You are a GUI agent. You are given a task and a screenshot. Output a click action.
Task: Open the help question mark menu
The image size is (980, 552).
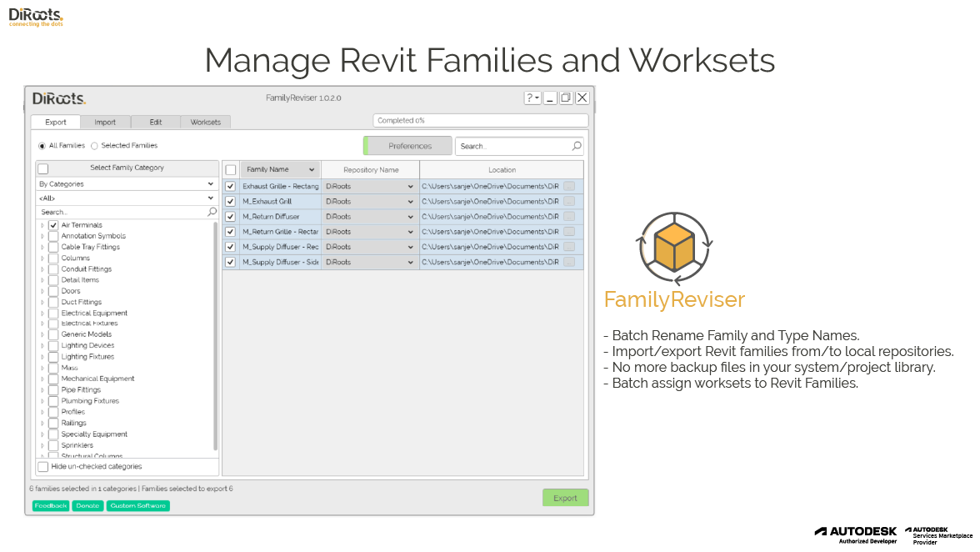pyautogui.click(x=532, y=98)
